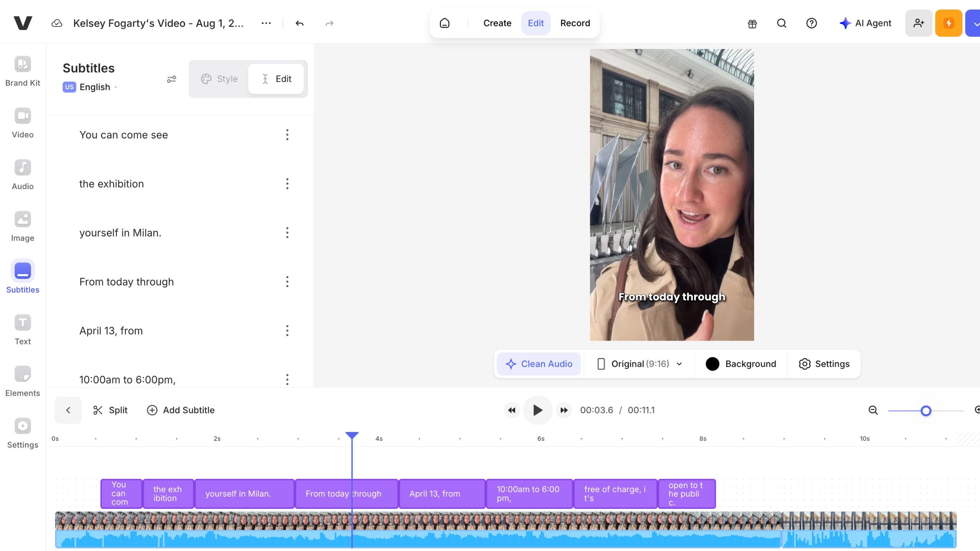Viewport: 980px width, 551px height.
Task: Select the 'free of charge, it's' timeline clip
Action: tap(616, 494)
